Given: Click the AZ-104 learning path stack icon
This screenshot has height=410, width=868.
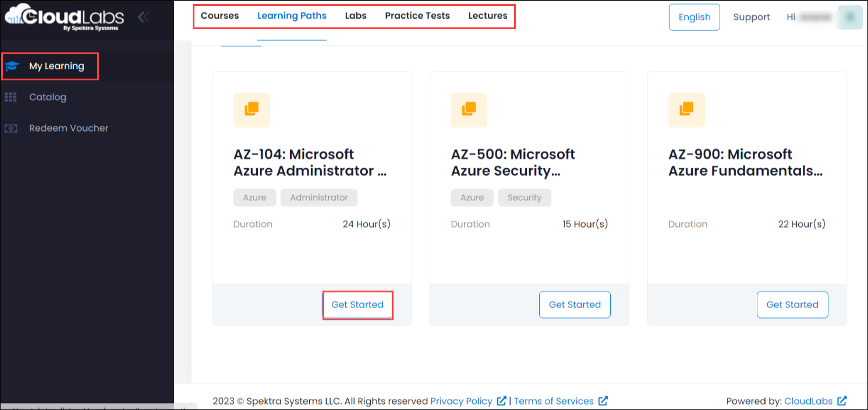Looking at the screenshot, I should [251, 109].
